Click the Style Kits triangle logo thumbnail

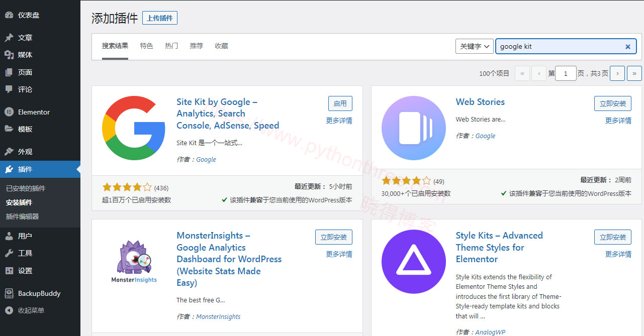[413, 262]
